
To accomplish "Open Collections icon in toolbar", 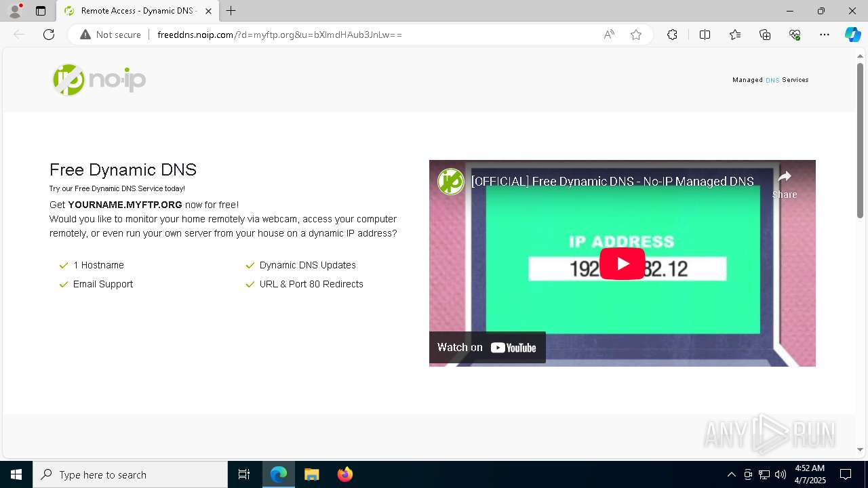I will (x=765, y=35).
